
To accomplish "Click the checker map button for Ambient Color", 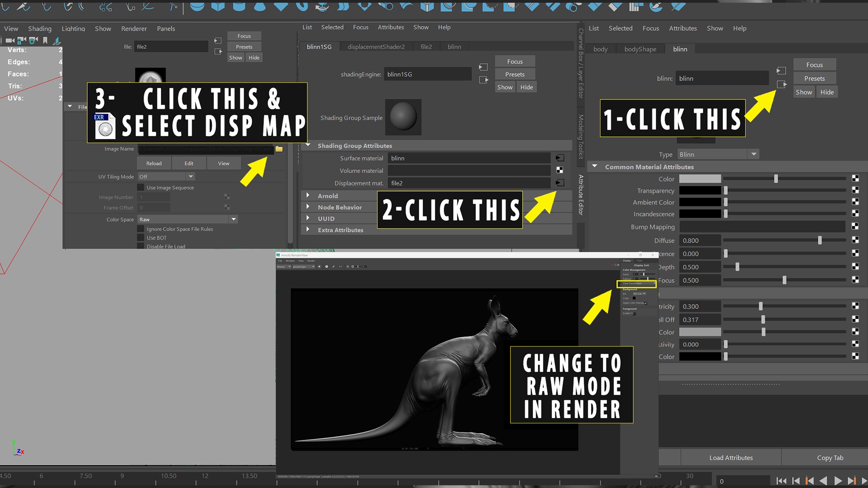I will pos(855,202).
